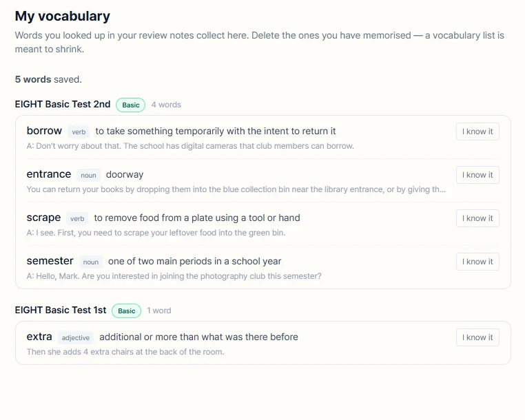525x420 pixels.
Task: Click the 'verb' tag next to borrow
Action: [x=79, y=132]
